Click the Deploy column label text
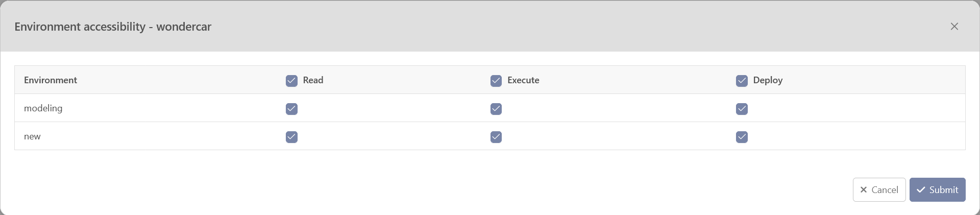980x215 pixels. tap(768, 80)
